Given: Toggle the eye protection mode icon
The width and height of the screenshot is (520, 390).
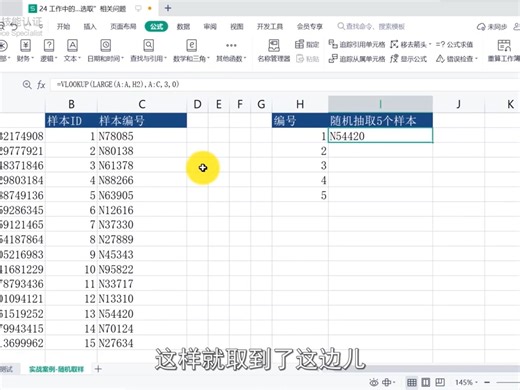Looking at the screenshot, I should [x=374, y=382].
